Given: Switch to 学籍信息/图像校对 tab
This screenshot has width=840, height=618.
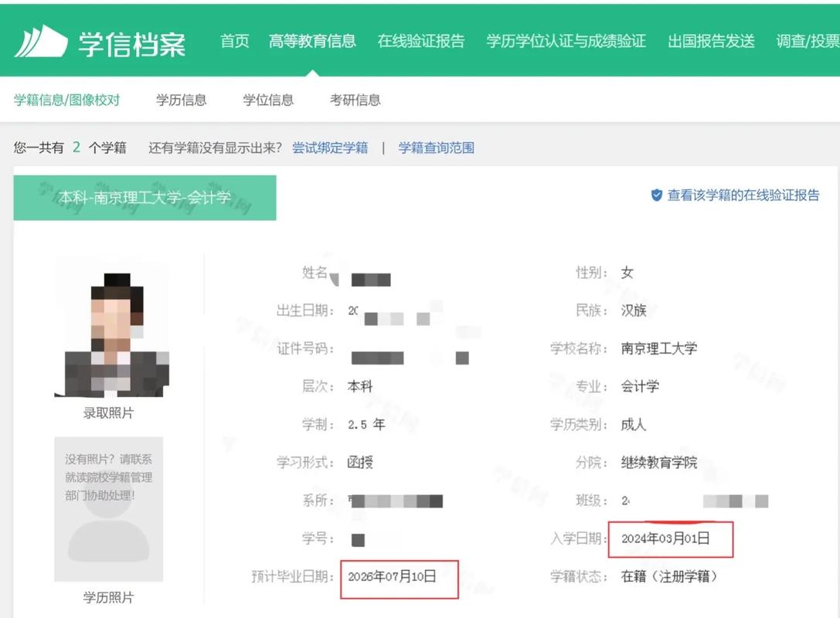Looking at the screenshot, I should (x=67, y=100).
